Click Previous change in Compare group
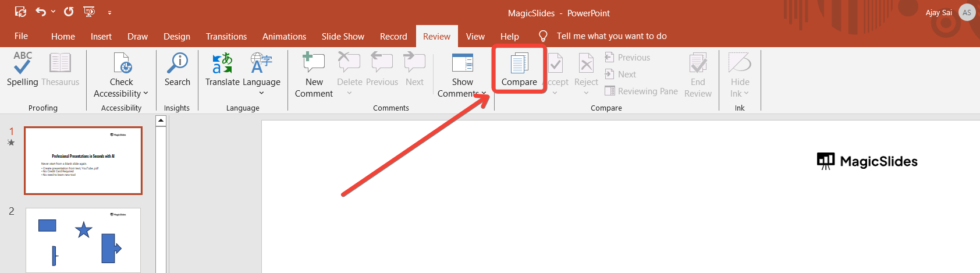 (627, 57)
